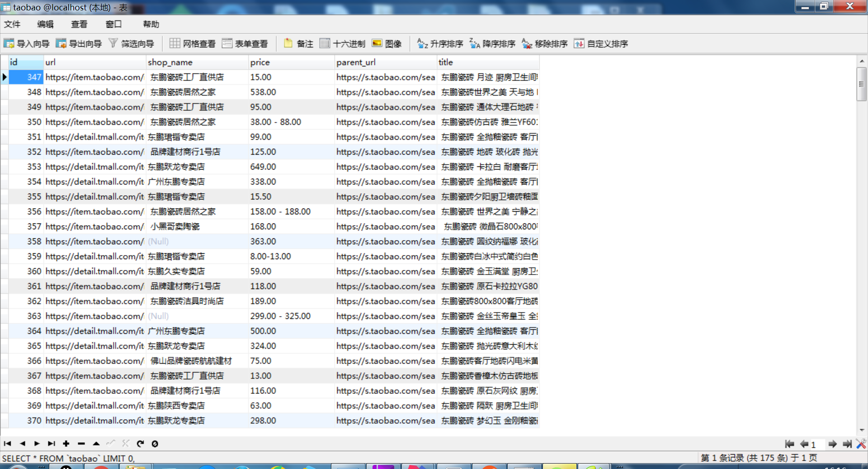
Task: Stop loading with the stop icon
Action: 155,444
